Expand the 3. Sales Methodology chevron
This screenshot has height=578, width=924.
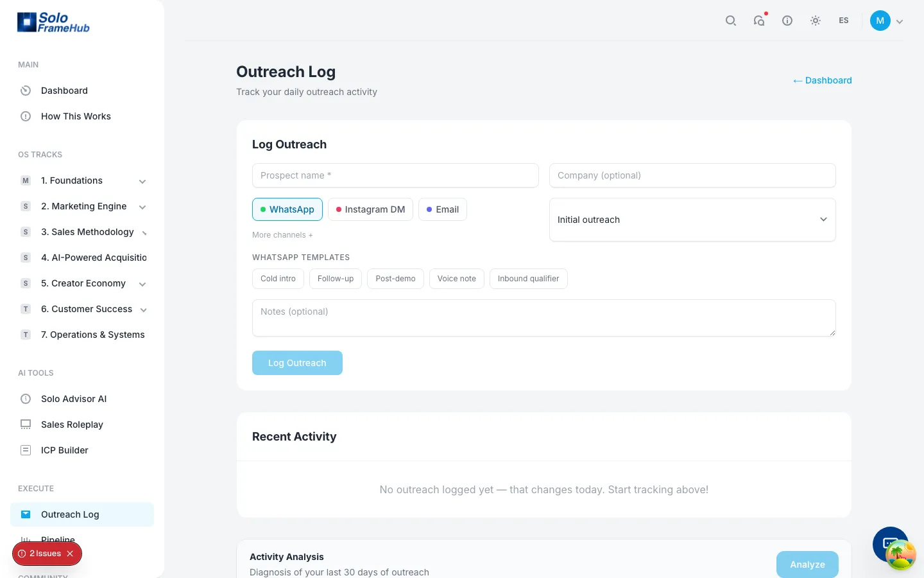(144, 233)
